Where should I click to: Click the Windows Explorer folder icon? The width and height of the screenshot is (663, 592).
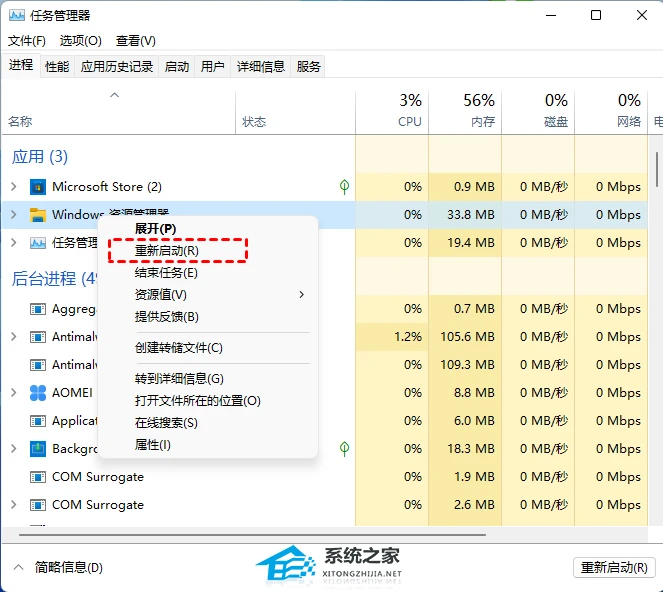[38, 215]
